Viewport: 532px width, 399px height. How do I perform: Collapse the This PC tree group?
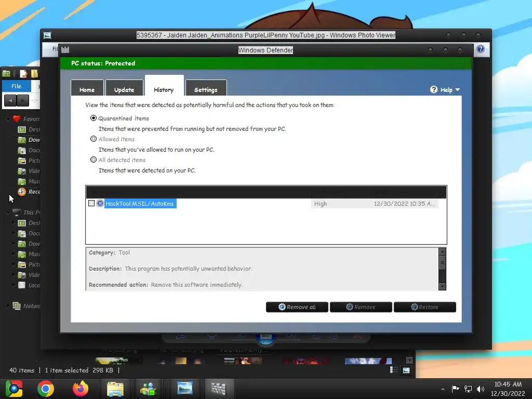8,212
